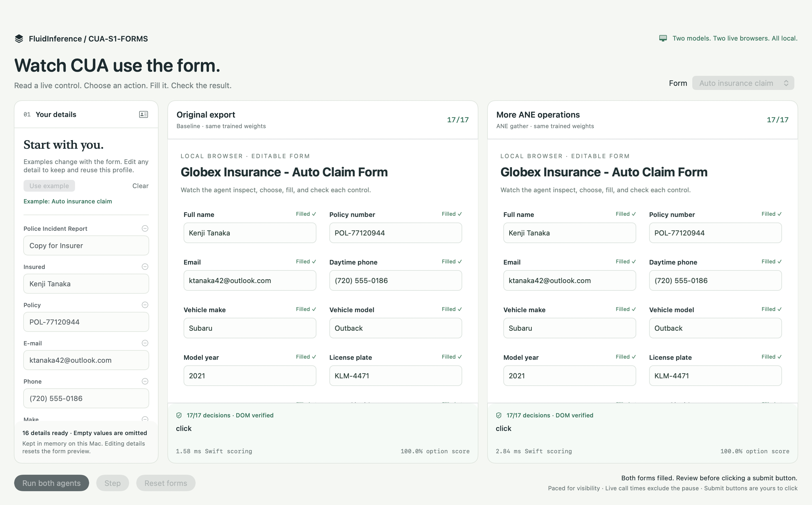Click Vehicle make field in More ANE operations form
This screenshot has width=812, height=505.
pyautogui.click(x=570, y=328)
